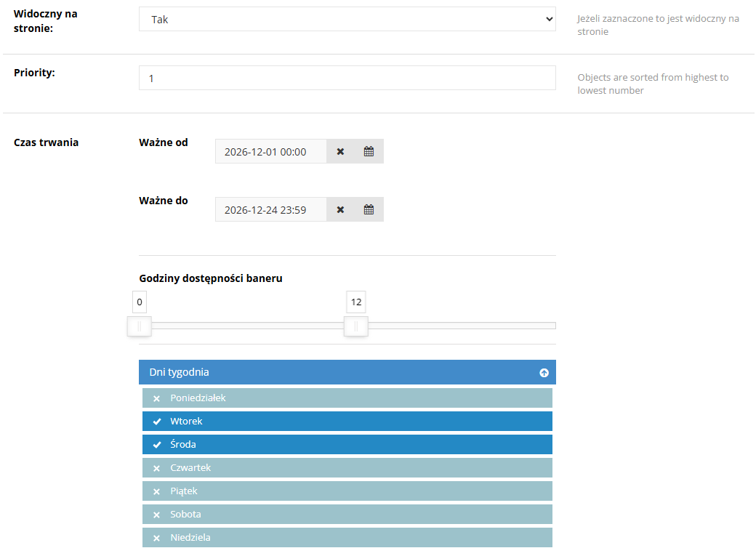Click the Ważne do date field
This screenshot has width=756, height=556.
(x=271, y=210)
